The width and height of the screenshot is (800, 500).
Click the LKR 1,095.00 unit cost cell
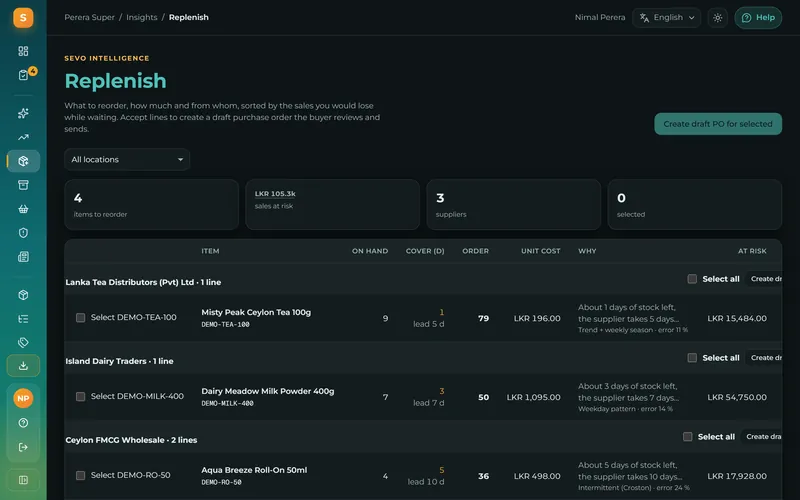(x=534, y=397)
